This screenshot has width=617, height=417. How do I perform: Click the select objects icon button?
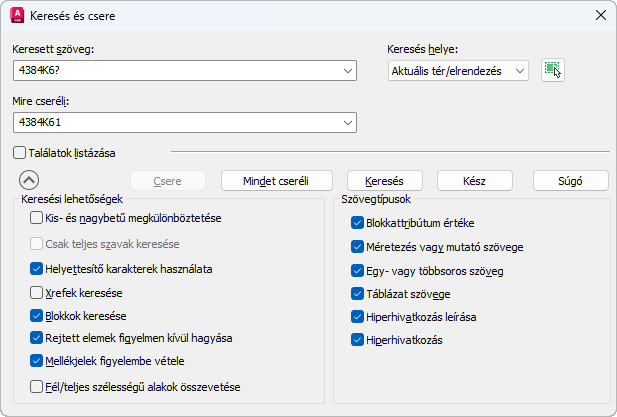[x=552, y=70]
